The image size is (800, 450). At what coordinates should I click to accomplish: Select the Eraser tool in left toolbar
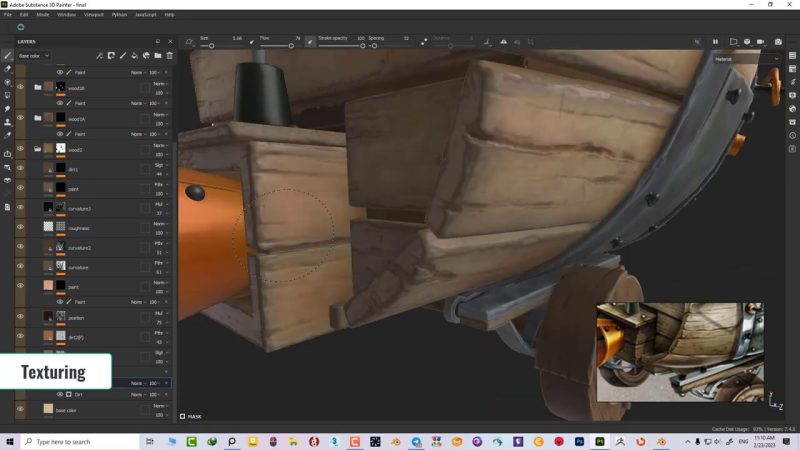point(8,69)
